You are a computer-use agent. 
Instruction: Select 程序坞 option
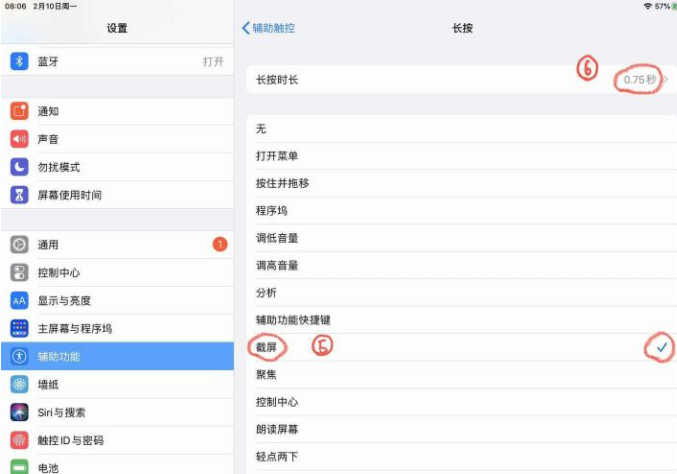coord(461,211)
